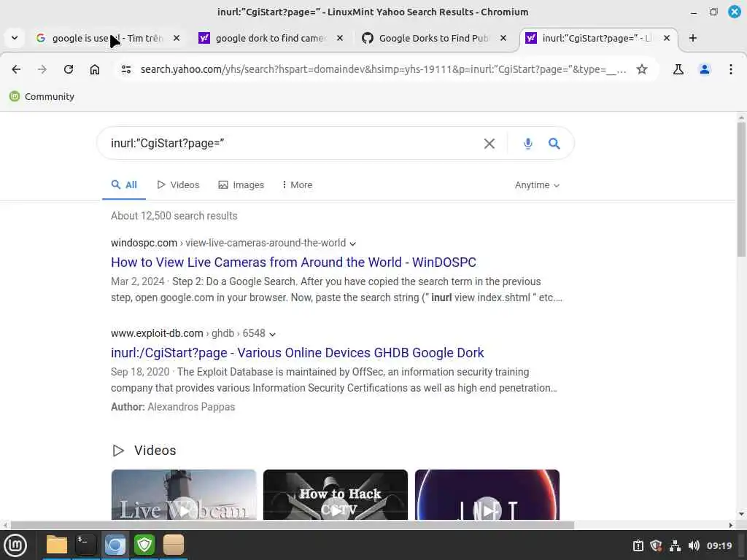Open the user profile icon

coord(705,69)
